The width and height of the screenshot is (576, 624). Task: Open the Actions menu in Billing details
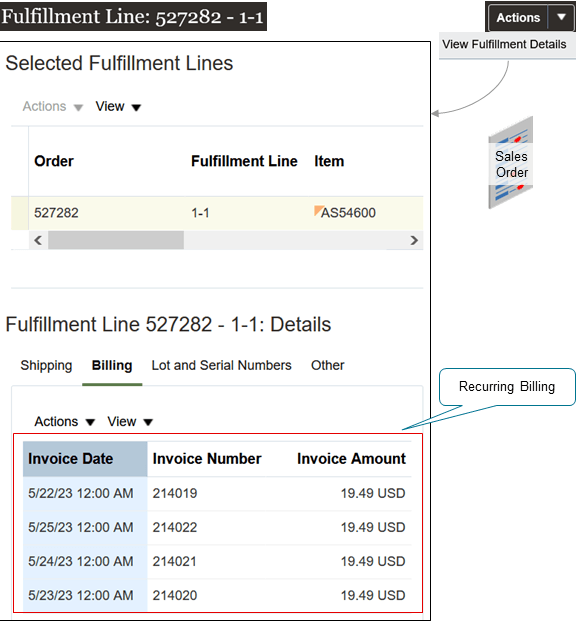(64, 421)
